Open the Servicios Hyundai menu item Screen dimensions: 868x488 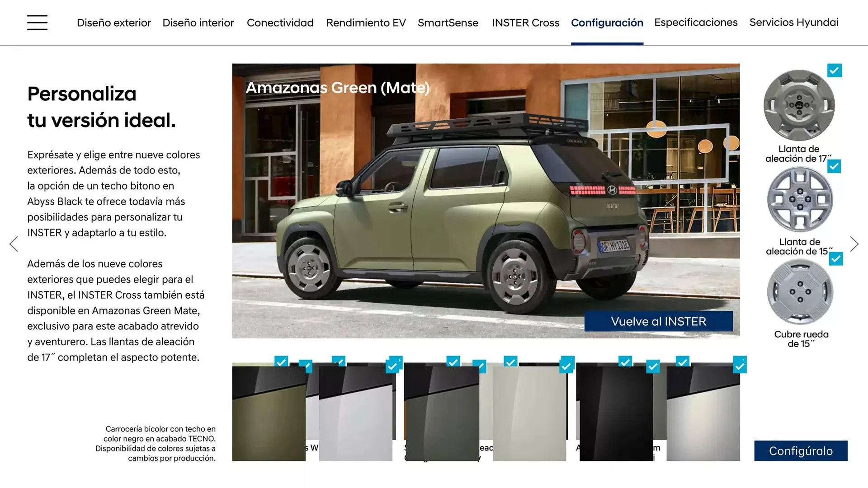[793, 22]
